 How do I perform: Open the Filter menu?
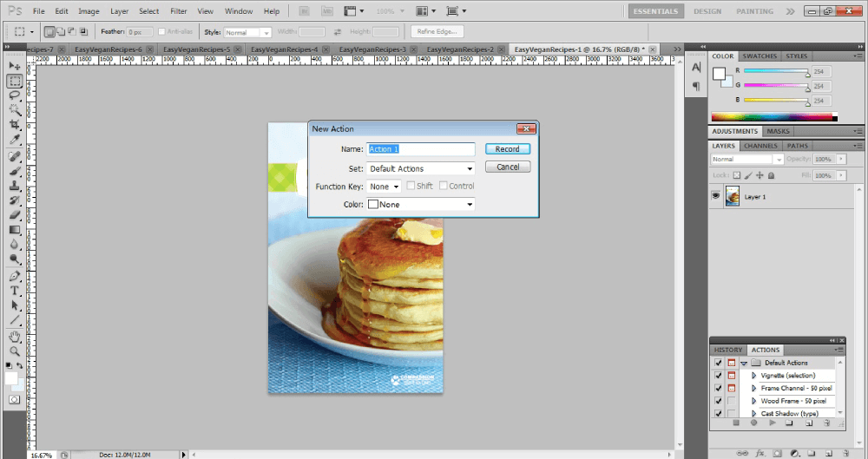178,11
